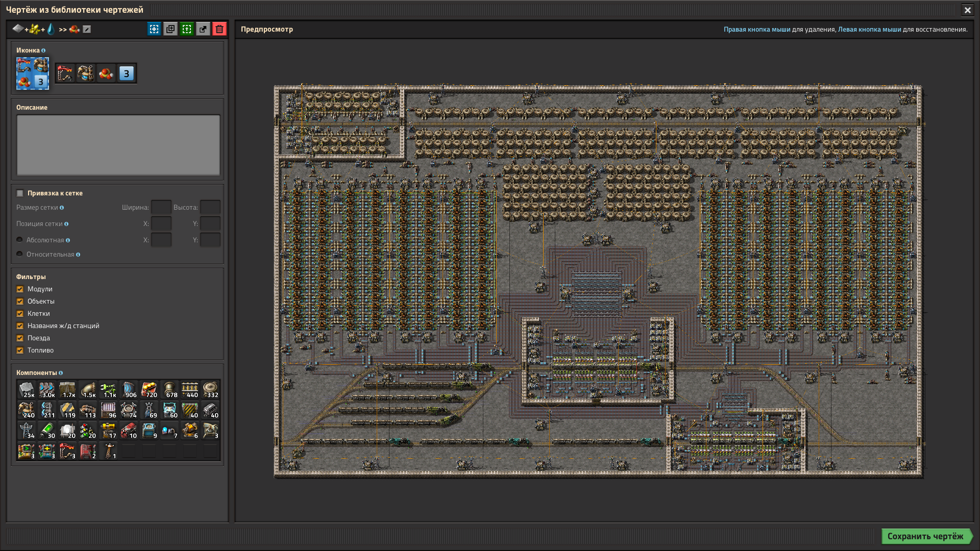Image resolution: width=980 pixels, height=551 pixels.
Task: Select the number 3 signal icon slot
Action: [x=127, y=73]
